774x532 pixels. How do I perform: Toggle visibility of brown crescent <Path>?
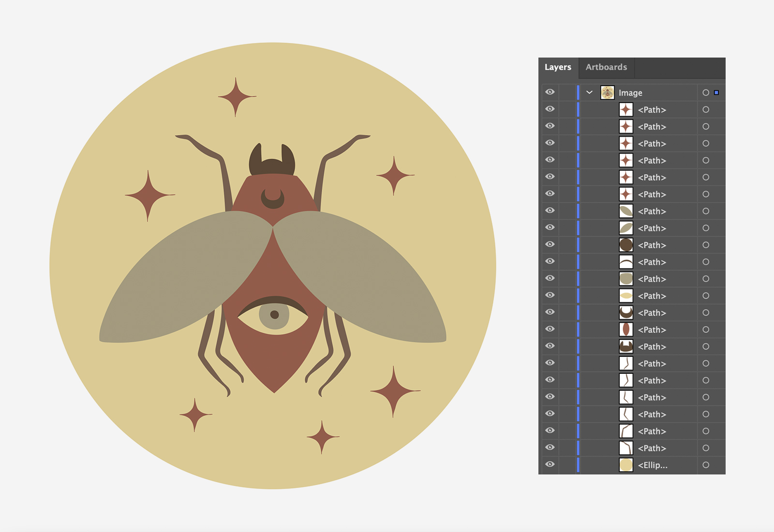550,312
